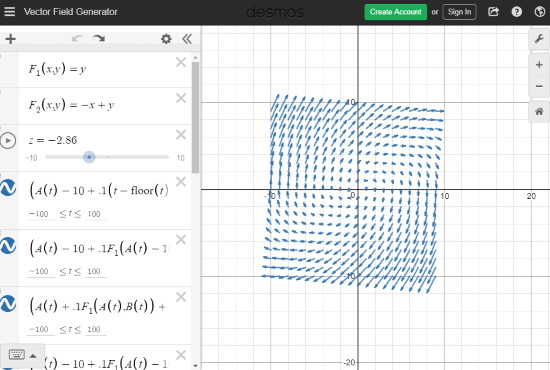Edit lower t bound of A(t) + .1F1(A(t),B(t)) expression
Viewport: 550px width, 370px height.
[41, 329]
